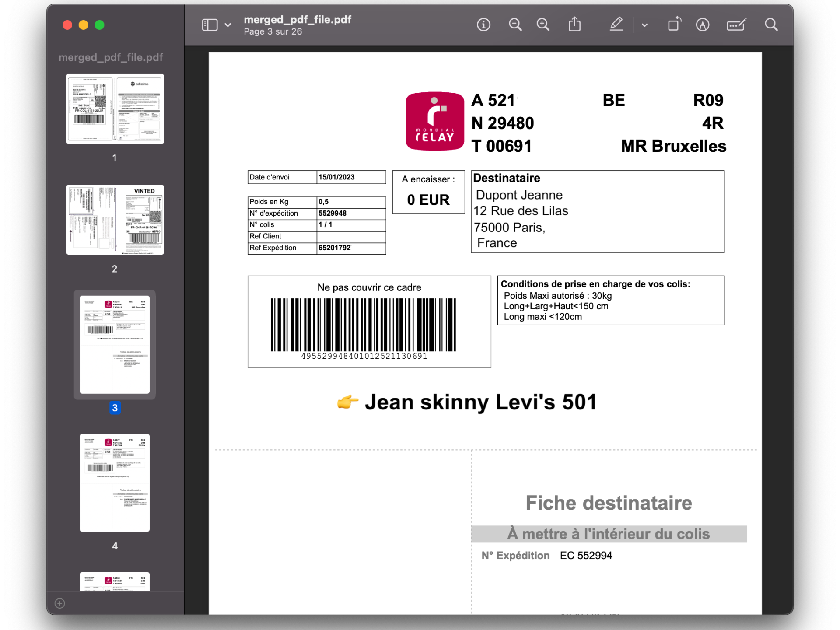840x630 pixels.
Task: Click the Jean skinny Levi's 501 text
Action: click(481, 402)
